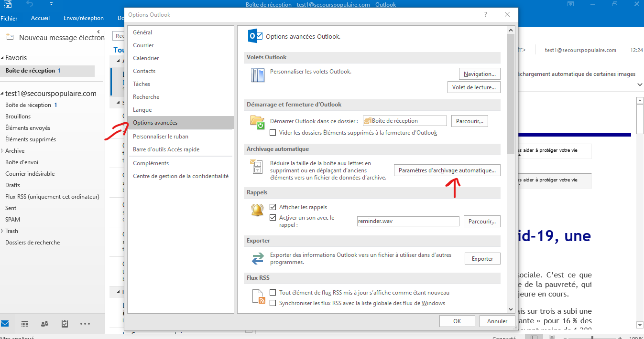Click 'Paramètres d'archivage automatique...' button
644x339 pixels.
(447, 170)
